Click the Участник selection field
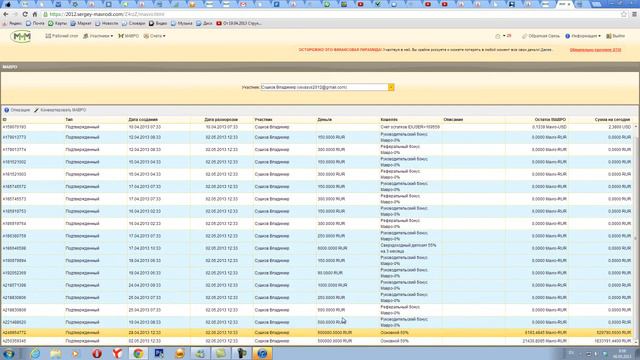Screen dimensions: 640x360 [x=324, y=87]
